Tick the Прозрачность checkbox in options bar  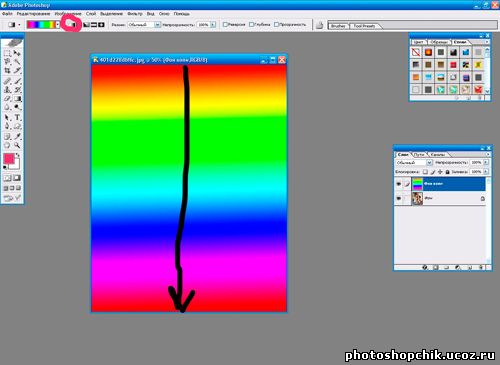(276, 24)
